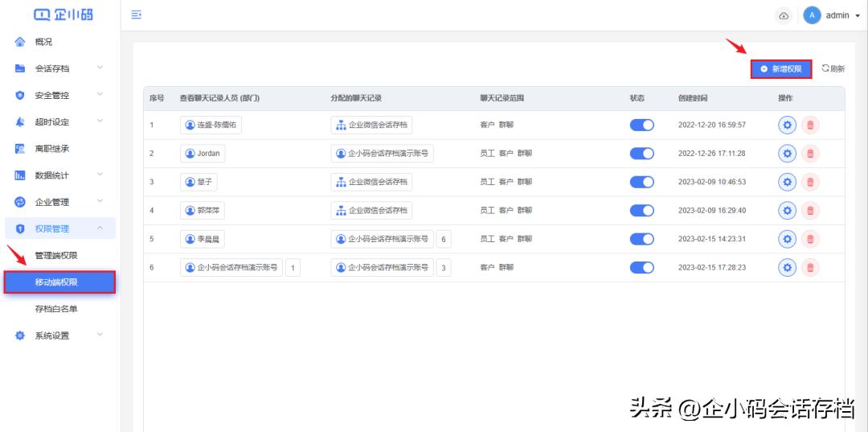Click the cloud download icon
Screen dimensions: 868x432
tap(784, 16)
